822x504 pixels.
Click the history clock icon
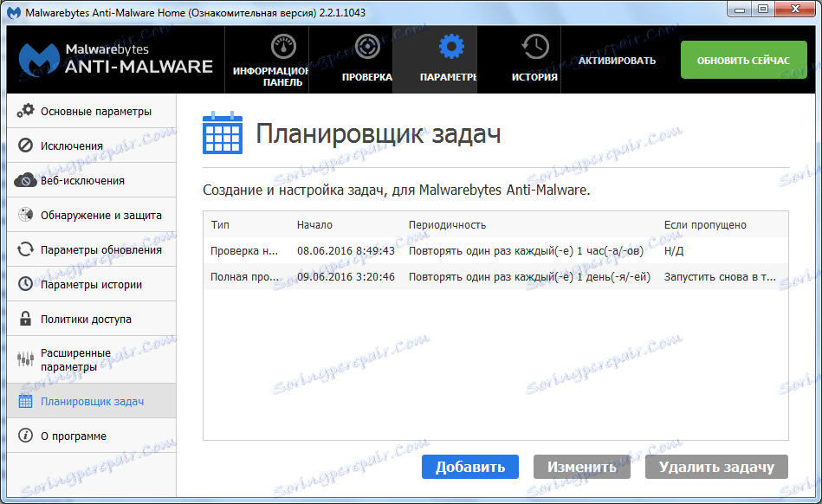coord(534,47)
